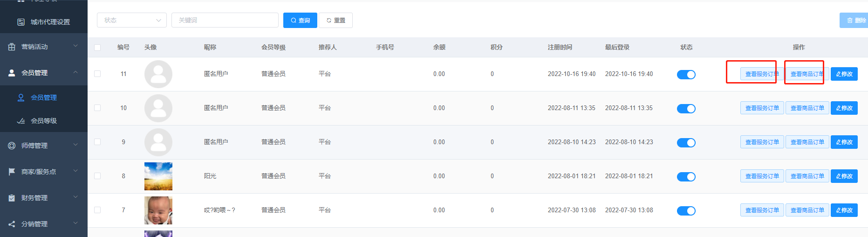Expand the 财务管理 menu chevron

coord(75,197)
